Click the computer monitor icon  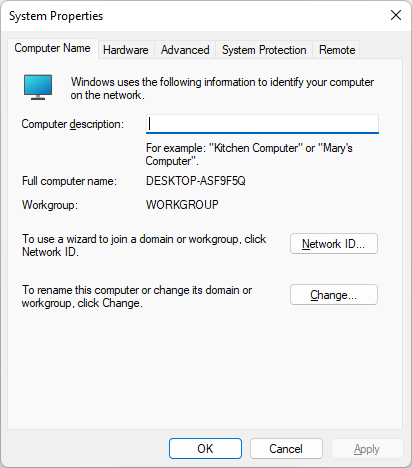click(38, 87)
